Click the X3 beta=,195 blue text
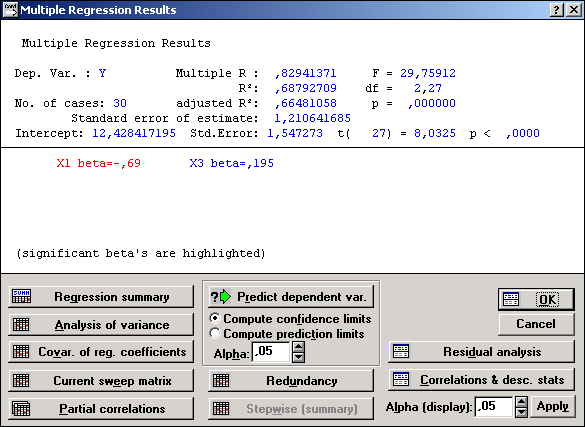Image resolution: width=585 pixels, height=427 pixels. pos(232,163)
